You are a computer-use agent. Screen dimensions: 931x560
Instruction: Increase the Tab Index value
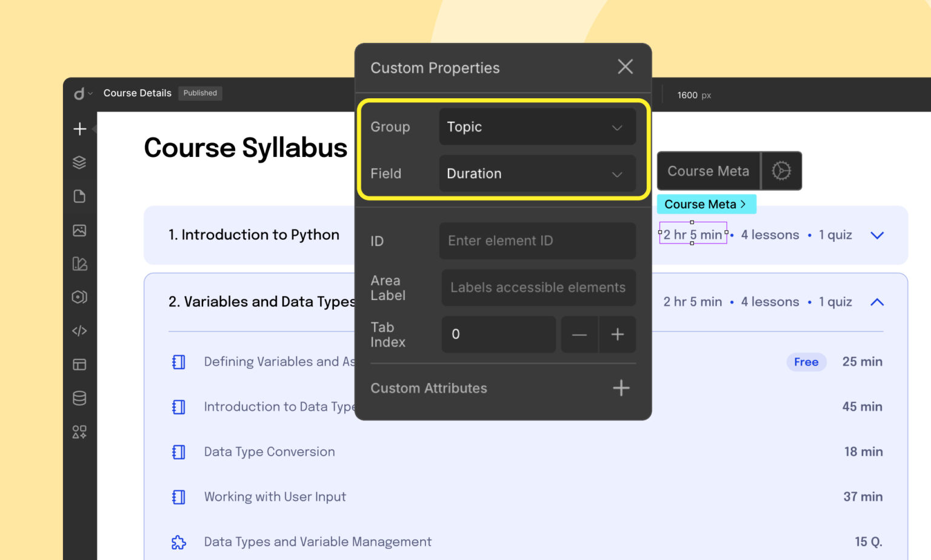pos(617,335)
